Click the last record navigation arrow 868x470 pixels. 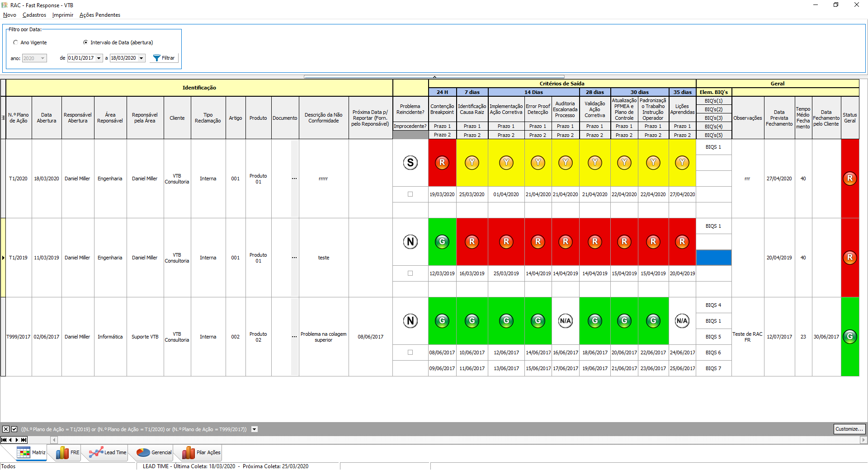point(24,440)
